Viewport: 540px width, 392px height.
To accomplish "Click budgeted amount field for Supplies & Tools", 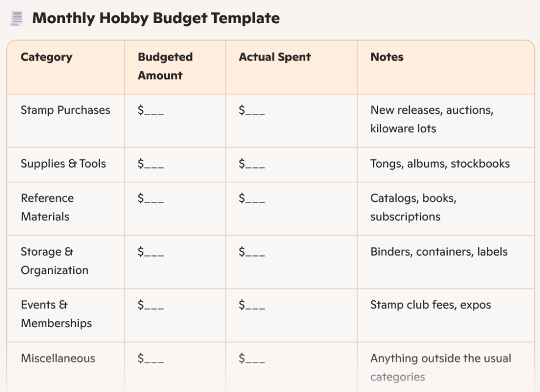I will coord(151,164).
